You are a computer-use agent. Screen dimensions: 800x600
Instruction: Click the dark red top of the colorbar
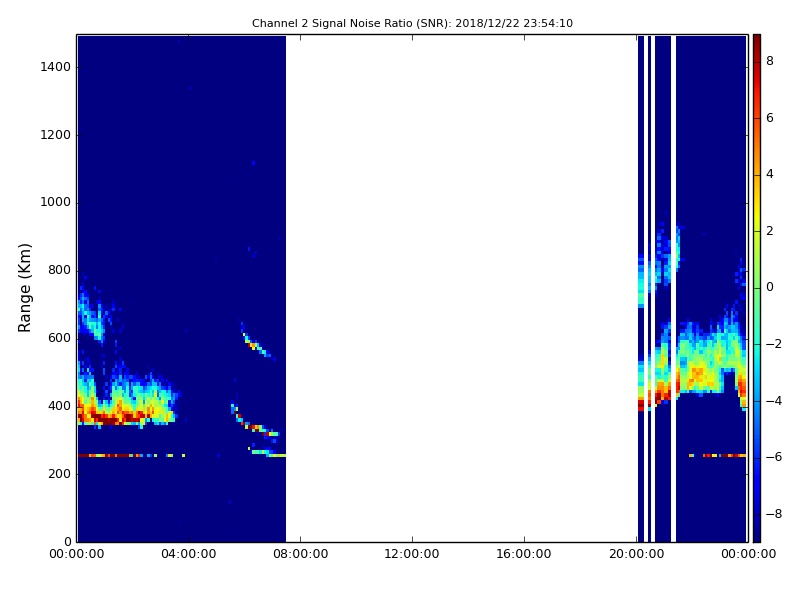[x=757, y=43]
